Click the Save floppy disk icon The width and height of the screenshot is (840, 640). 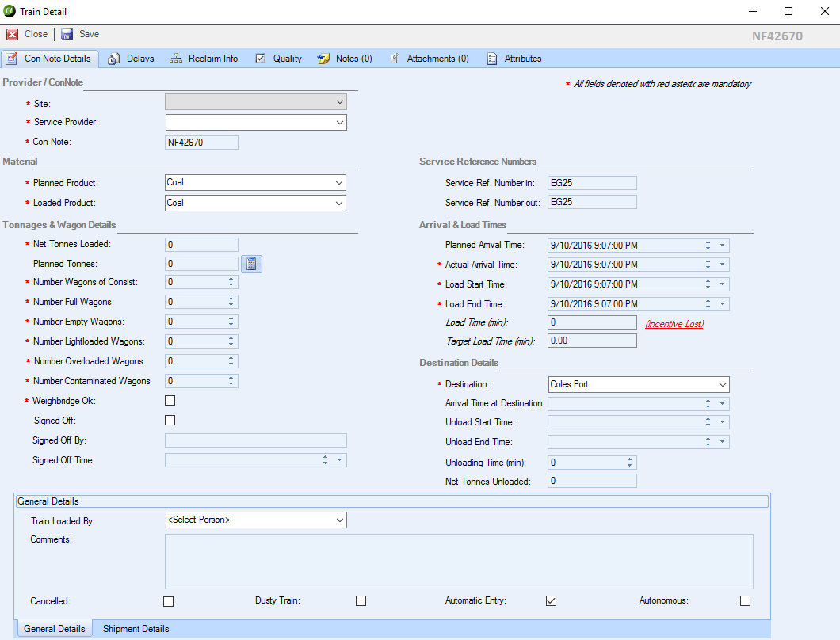[67, 34]
